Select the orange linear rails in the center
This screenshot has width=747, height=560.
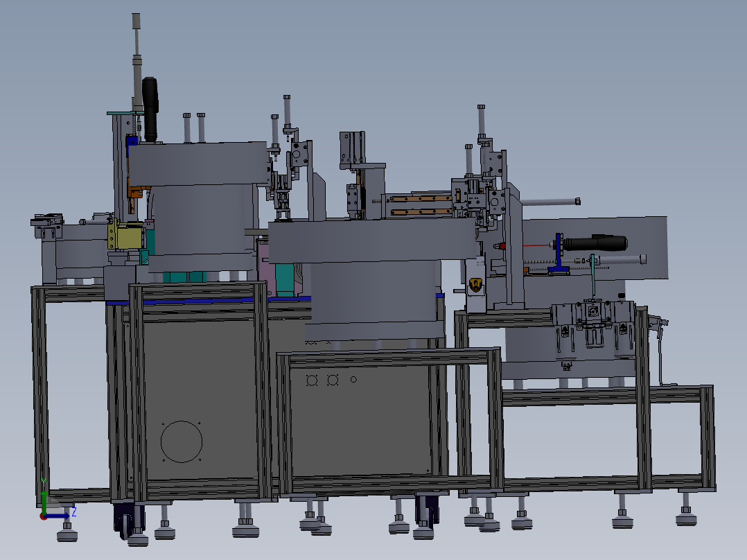(x=421, y=204)
